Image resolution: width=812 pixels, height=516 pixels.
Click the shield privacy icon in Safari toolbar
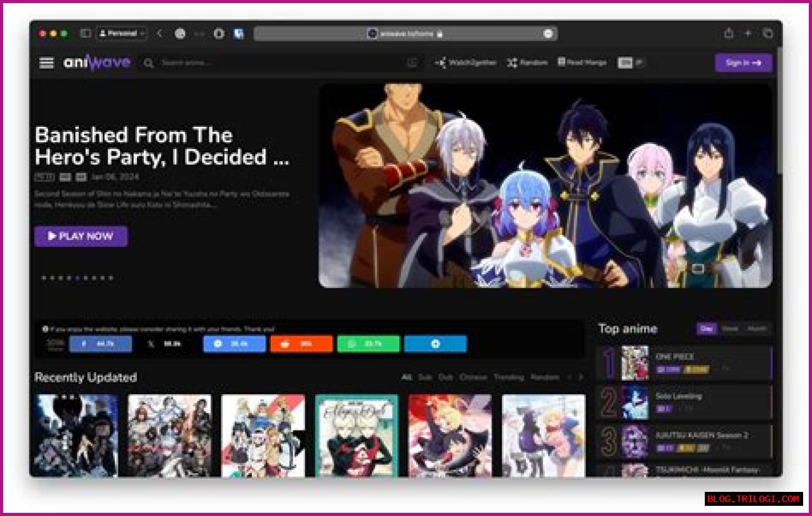pyautogui.click(x=219, y=33)
